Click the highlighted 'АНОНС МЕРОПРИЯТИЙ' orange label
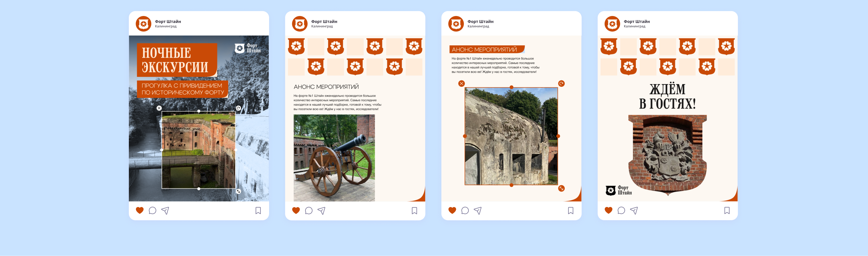The height and width of the screenshot is (256, 868). 486,50
